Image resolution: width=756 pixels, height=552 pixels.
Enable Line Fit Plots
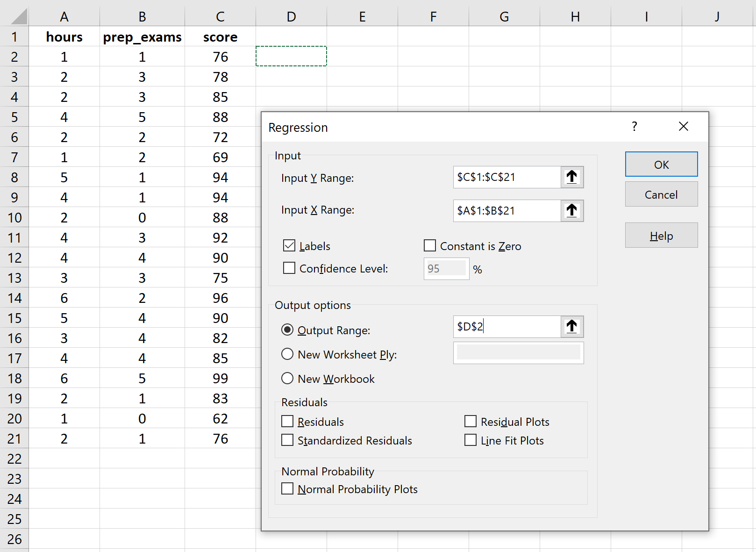(x=470, y=440)
